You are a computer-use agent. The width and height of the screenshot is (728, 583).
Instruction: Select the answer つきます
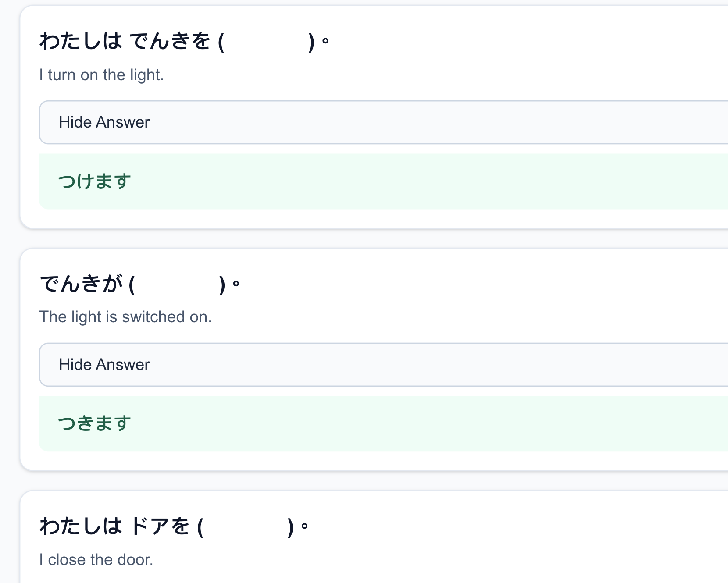pyautogui.click(x=94, y=423)
